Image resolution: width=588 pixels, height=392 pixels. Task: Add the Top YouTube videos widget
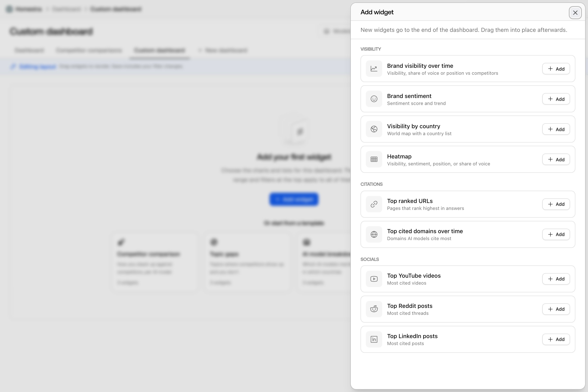click(x=556, y=279)
